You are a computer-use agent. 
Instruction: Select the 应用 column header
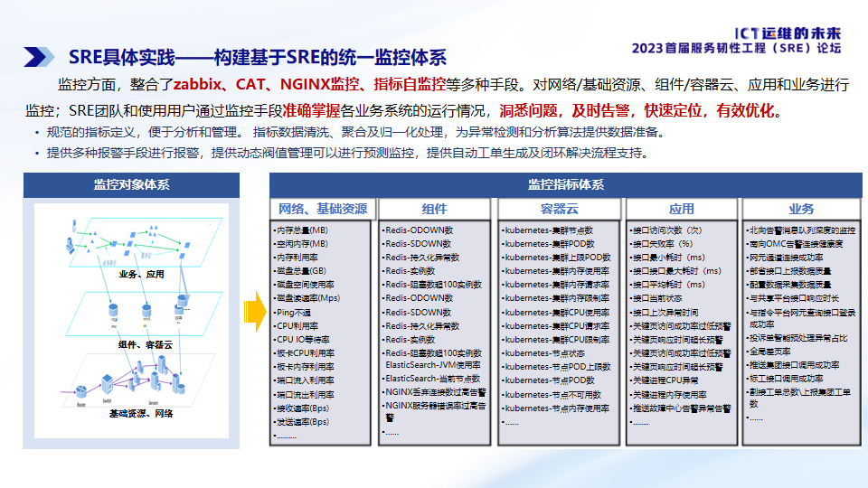682,209
